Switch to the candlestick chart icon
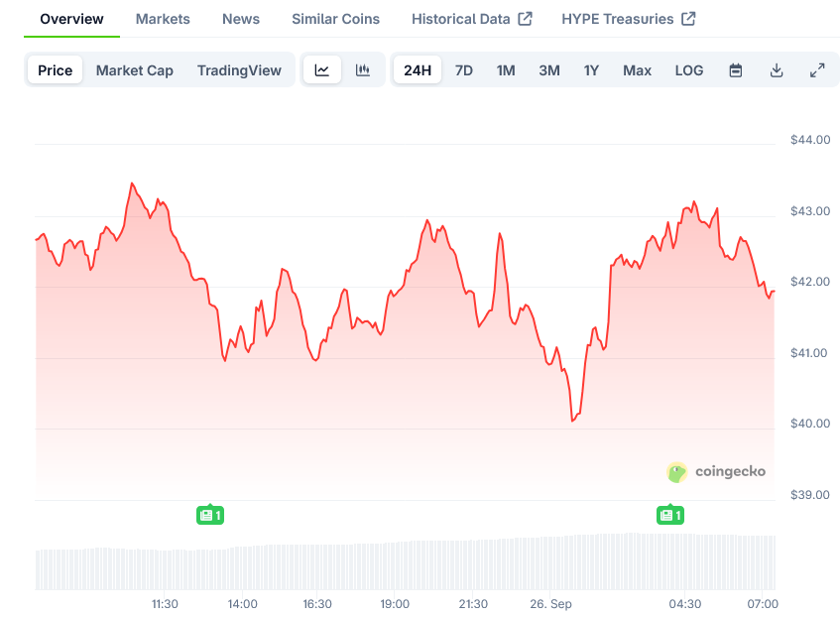 pyautogui.click(x=363, y=70)
